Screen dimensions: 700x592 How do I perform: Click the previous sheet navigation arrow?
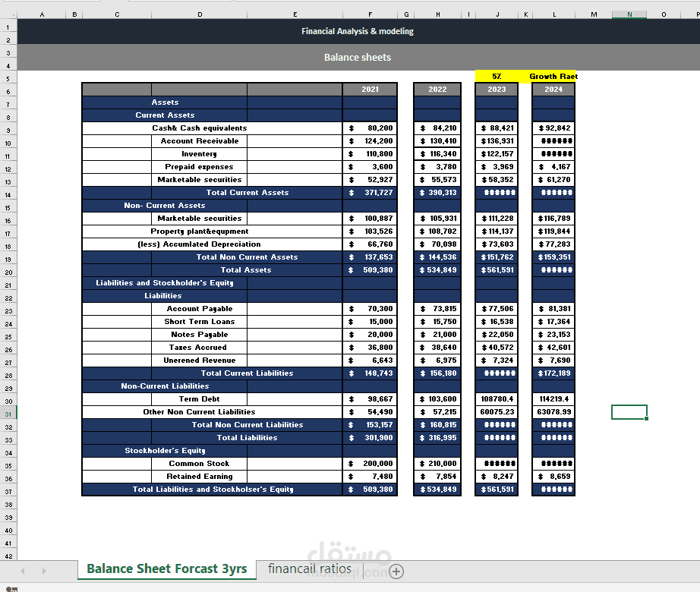(23, 571)
